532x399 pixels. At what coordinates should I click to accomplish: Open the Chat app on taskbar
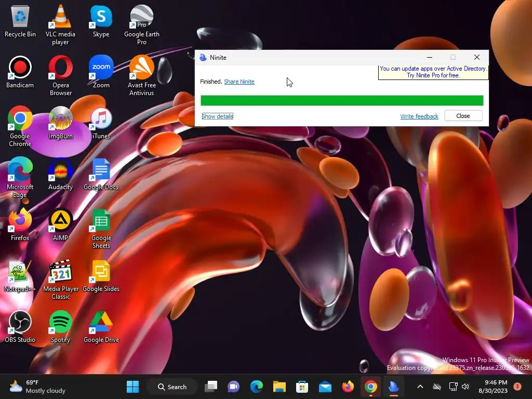233,387
